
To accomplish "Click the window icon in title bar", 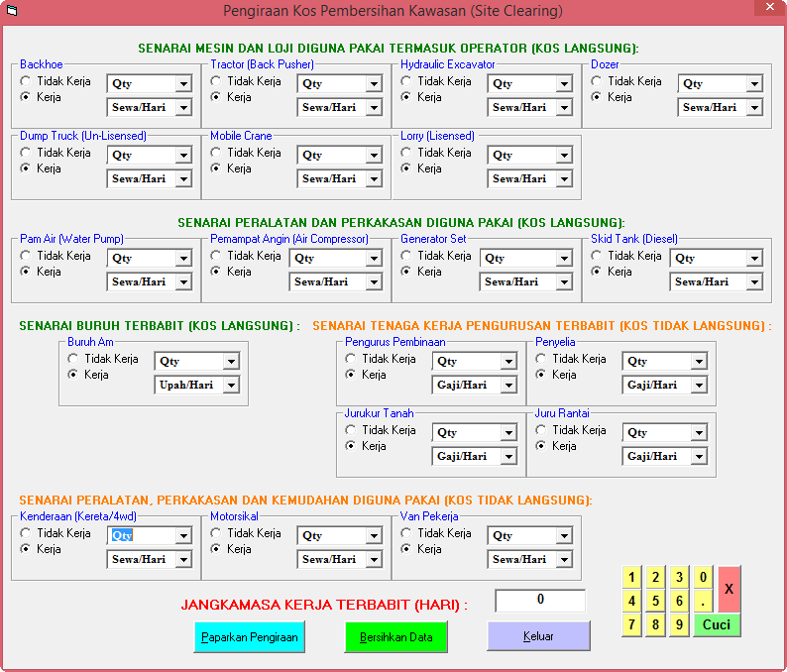I will (x=12, y=10).
